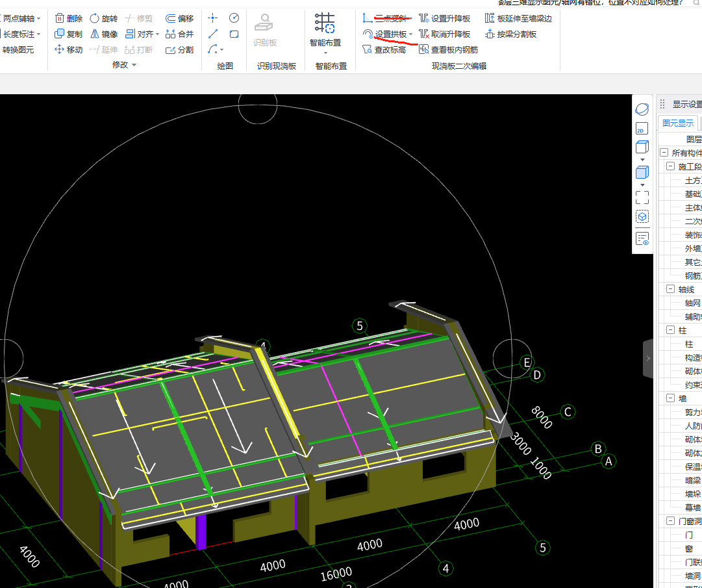Click the 两点辅轴 button

coord(18,18)
